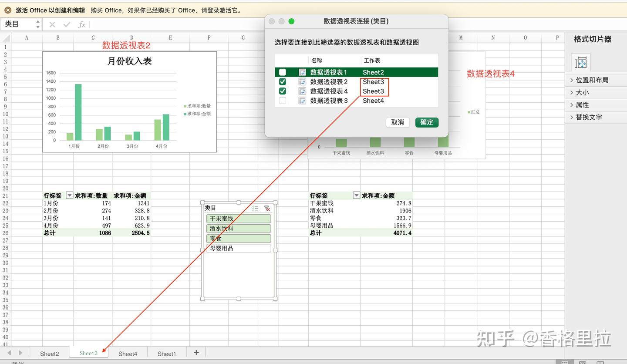Select column N header
The height and width of the screenshot is (364, 627).
tap(493, 38)
